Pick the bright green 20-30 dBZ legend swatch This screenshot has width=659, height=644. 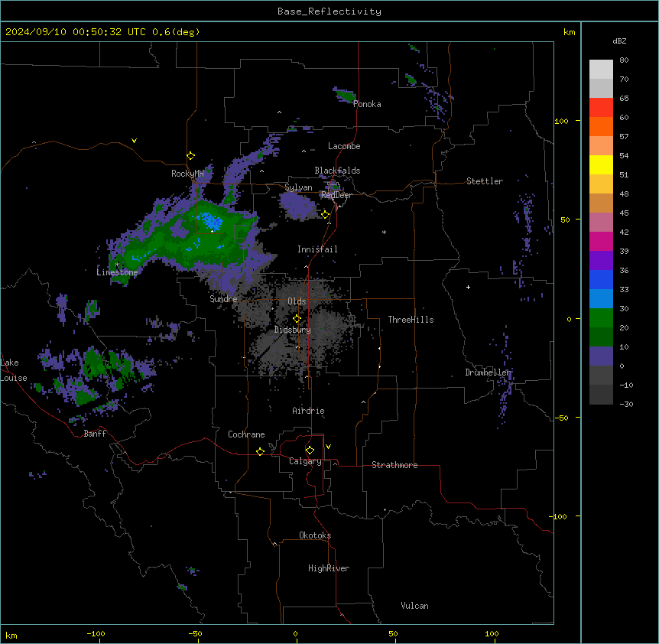coord(601,318)
